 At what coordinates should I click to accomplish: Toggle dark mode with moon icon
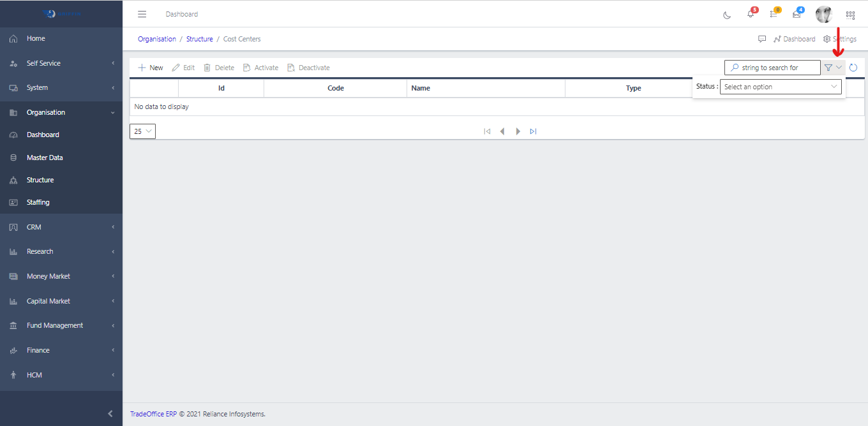click(727, 15)
